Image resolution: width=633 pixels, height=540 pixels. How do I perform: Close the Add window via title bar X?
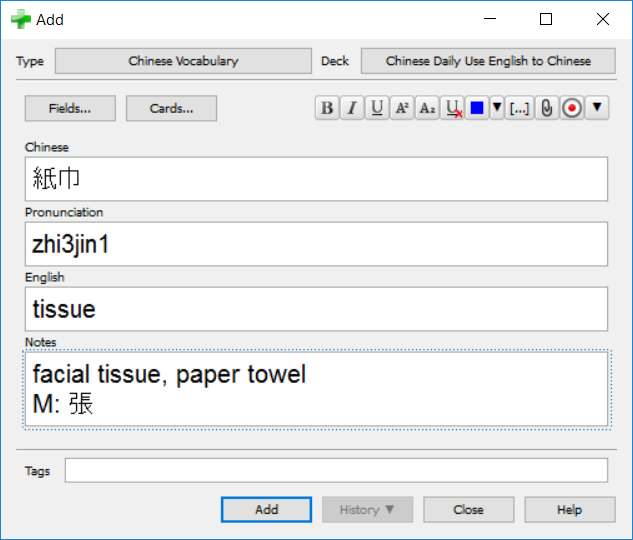coord(603,19)
